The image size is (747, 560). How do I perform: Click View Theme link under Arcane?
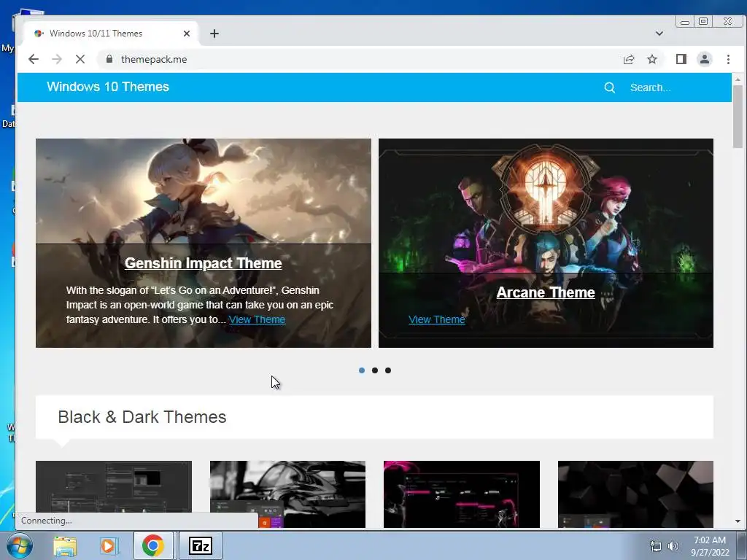(437, 319)
